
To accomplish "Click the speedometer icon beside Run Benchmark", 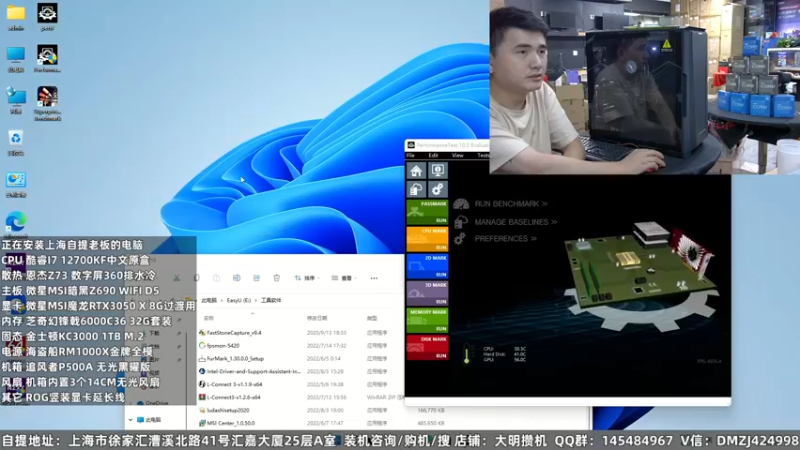I will click(x=461, y=204).
